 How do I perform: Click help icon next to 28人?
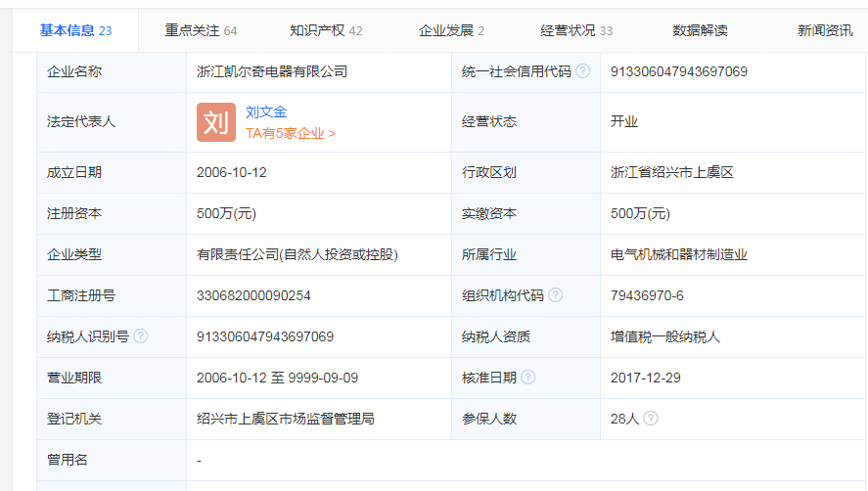[651, 418]
